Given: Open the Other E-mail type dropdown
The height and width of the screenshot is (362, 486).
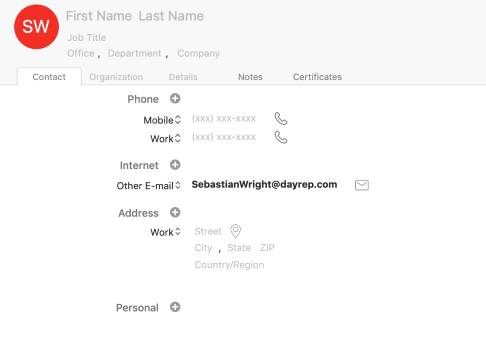Looking at the screenshot, I should click(148, 186).
